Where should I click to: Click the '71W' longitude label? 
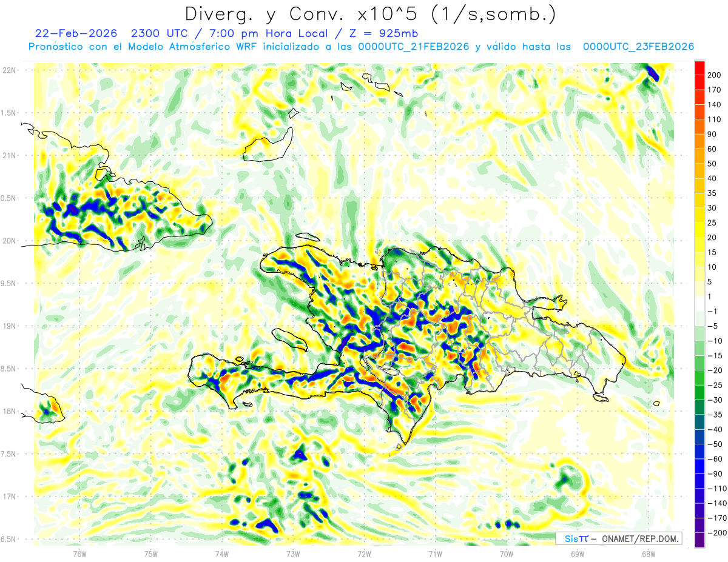point(435,553)
